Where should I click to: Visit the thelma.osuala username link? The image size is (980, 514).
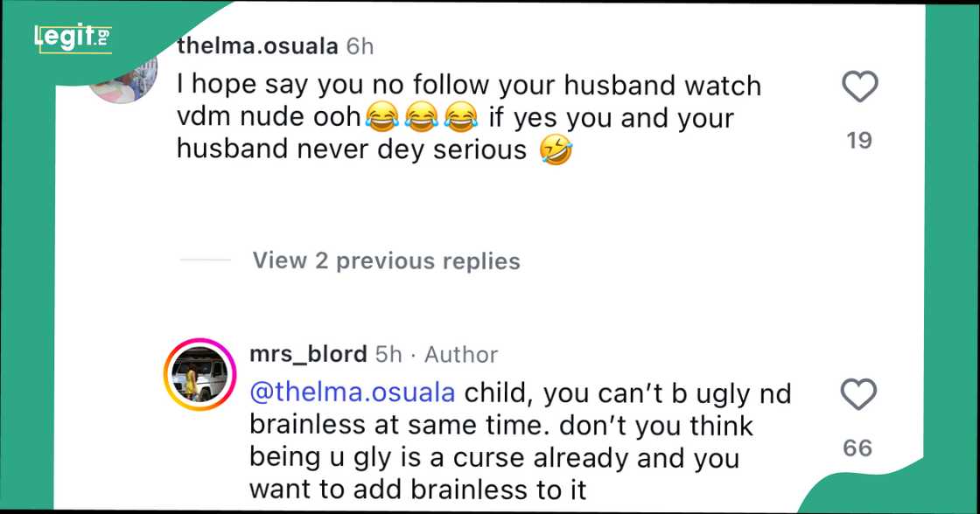(x=257, y=45)
